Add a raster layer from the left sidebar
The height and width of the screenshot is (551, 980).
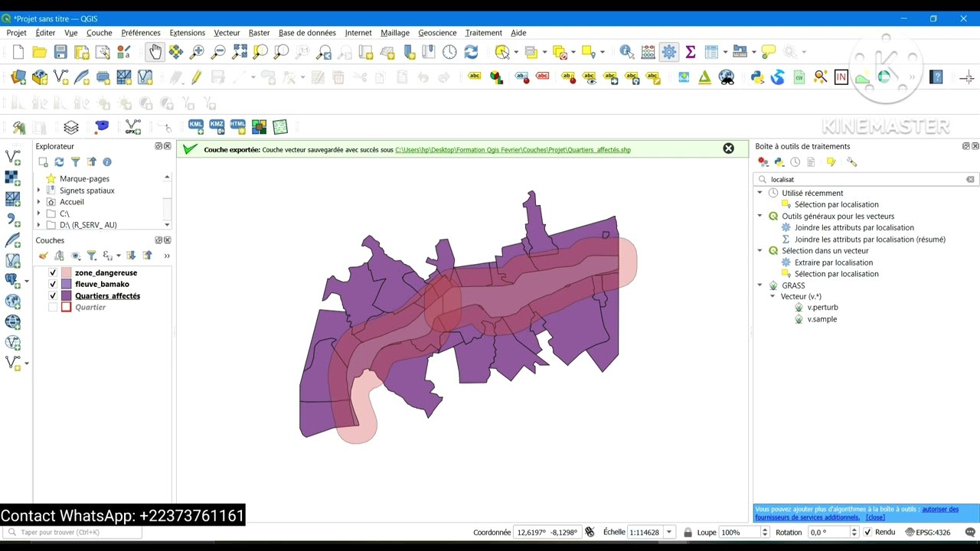[12, 178]
